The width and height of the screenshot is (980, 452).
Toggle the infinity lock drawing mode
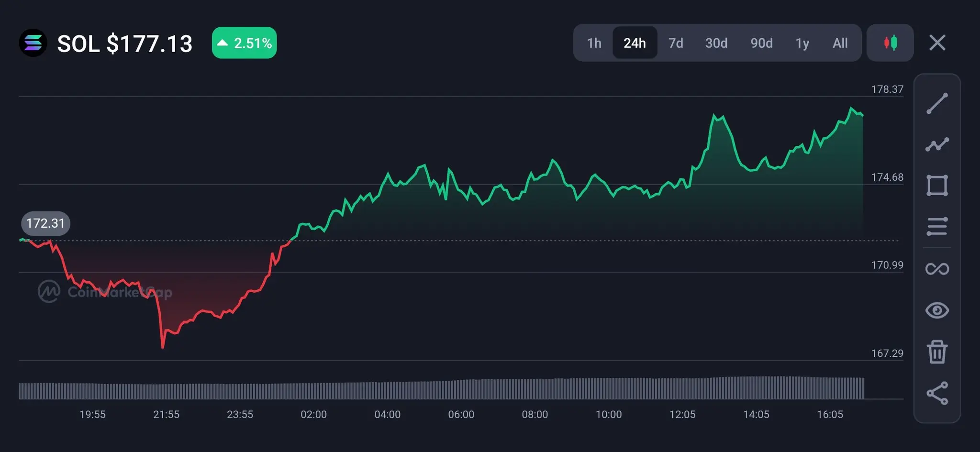pos(937,269)
